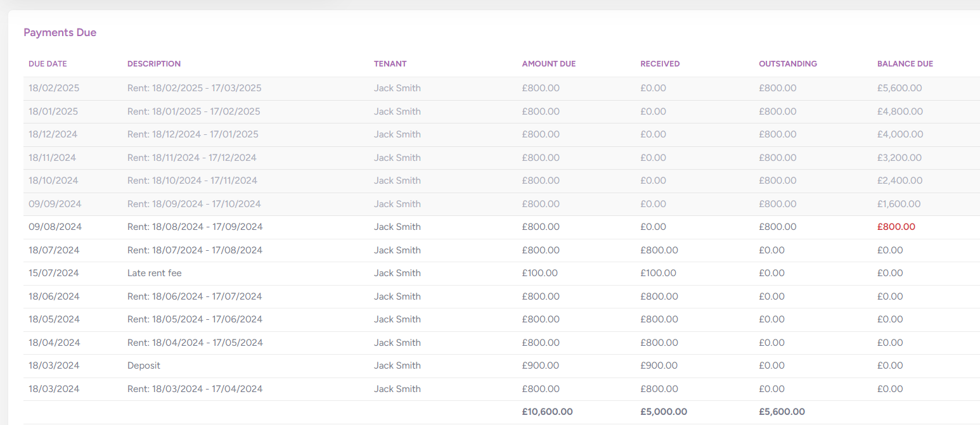This screenshot has height=425, width=980.
Task: Click the Amount Due column header
Action: [x=549, y=64]
